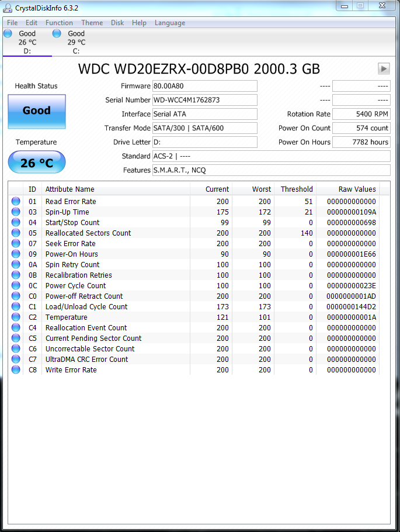Viewport: 400px width, 532px height.
Task: Select the D: drive tab at 26 °C
Action: pos(27,42)
